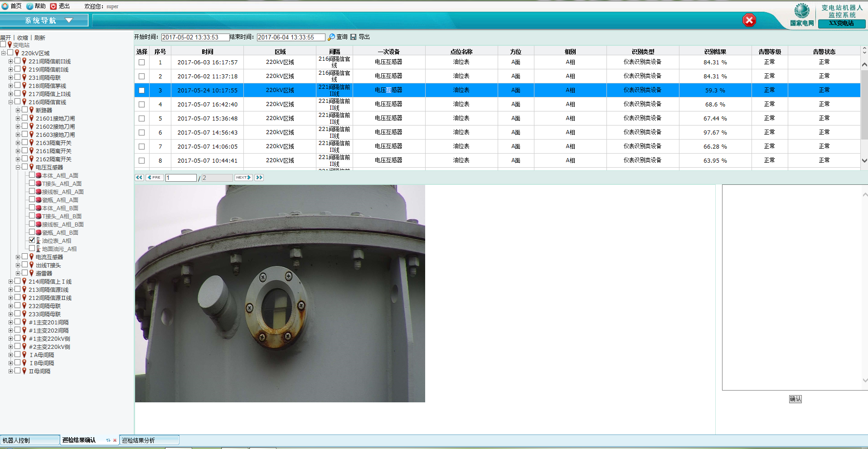Viewport: 868px width, 449px height.
Task: Open the 系统导航 dropdown menu
Action: pos(69,20)
